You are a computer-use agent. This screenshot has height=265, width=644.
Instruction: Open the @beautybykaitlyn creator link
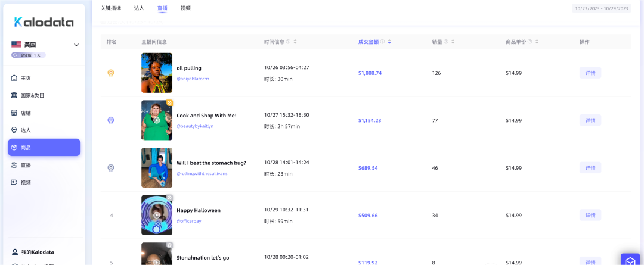tap(195, 126)
